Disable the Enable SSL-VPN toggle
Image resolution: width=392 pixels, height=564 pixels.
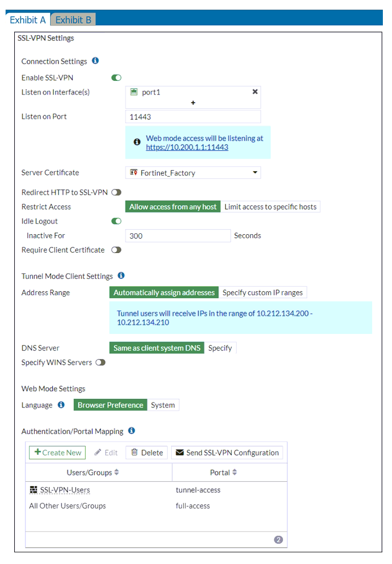click(x=116, y=78)
